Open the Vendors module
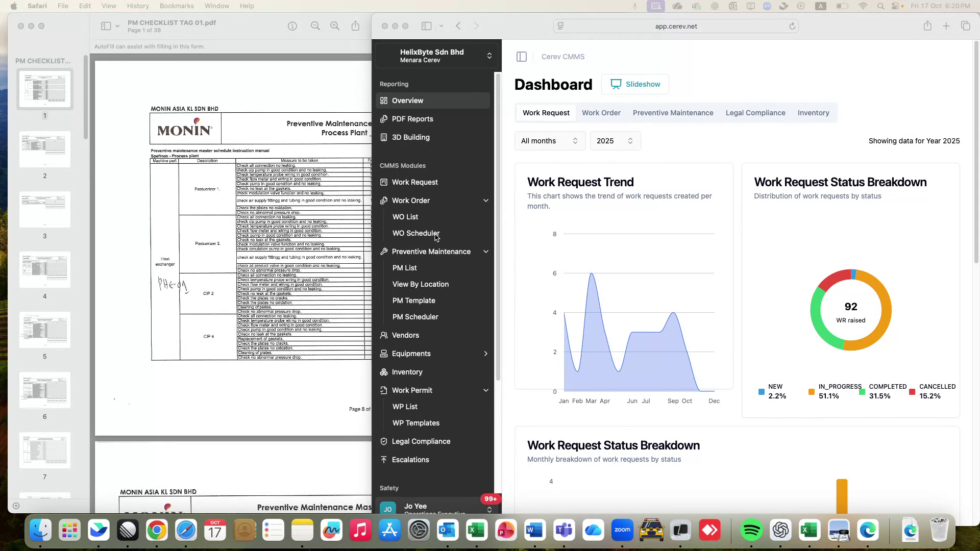The width and height of the screenshot is (980, 551). tap(405, 335)
